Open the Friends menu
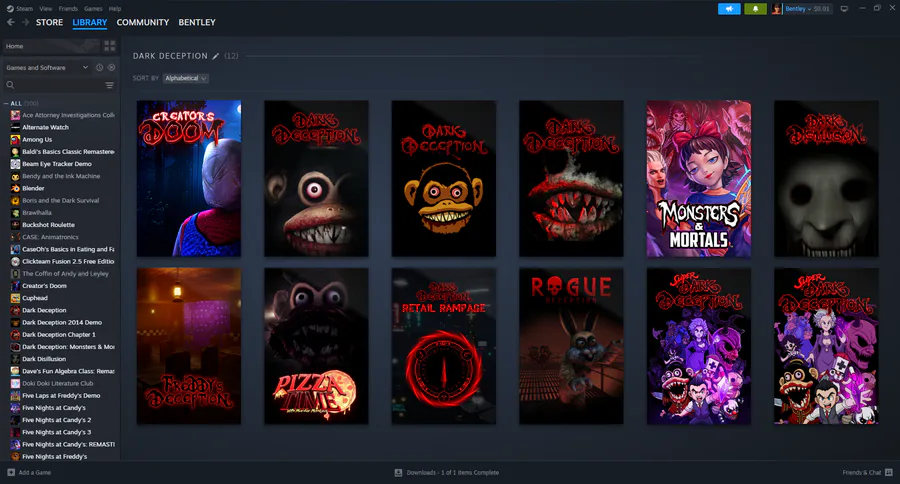The height and width of the screenshot is (484, 900). [68, 9]
